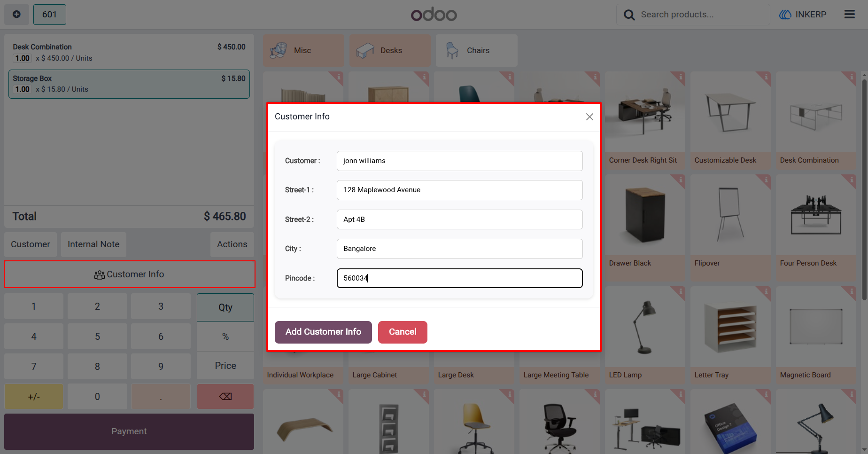
Task: Click the City input field
Action: (460, 249)
